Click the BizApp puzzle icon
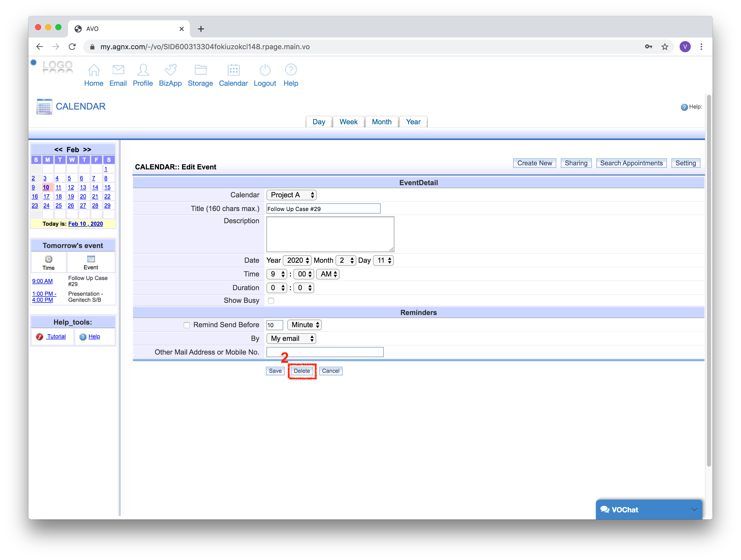This screenshot has height=560, width=741. tap(170, 70)
